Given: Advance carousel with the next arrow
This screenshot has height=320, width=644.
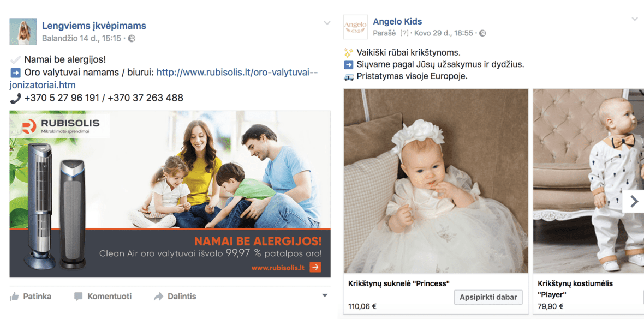Looking at the screenshot, I should point(633,202).
